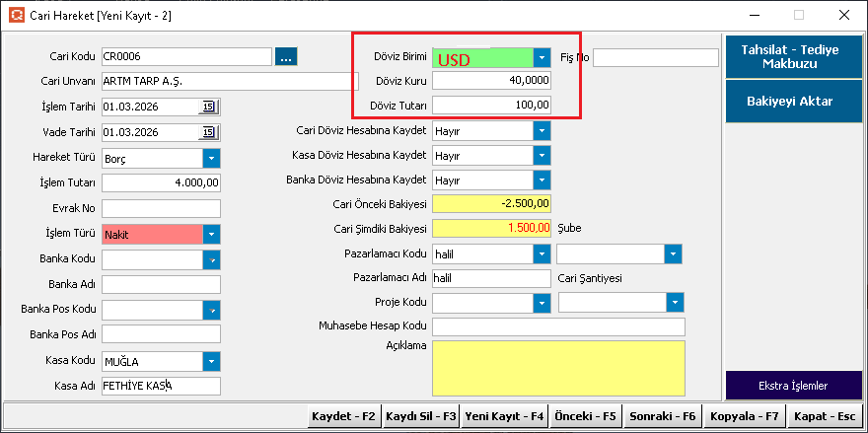Copy record with Kopyala - F7

tap(745, 416)
